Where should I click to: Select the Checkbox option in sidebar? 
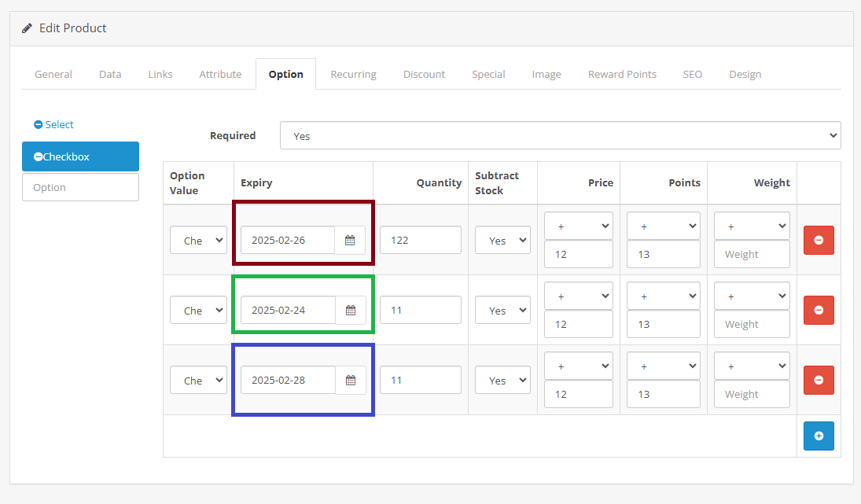pyautogui.click(x=80, y=156)
